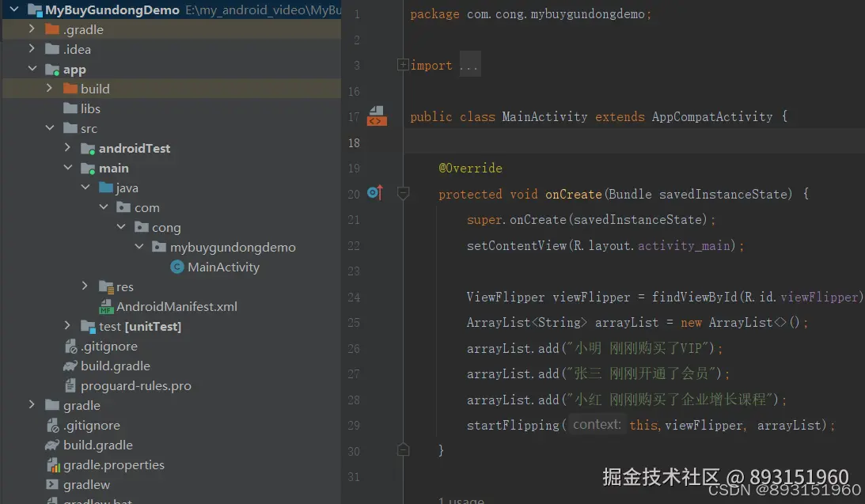The height and width of the screenshot is (504, 865).
Task: Click the main source folder icon
Action: [x=88, y=169]
